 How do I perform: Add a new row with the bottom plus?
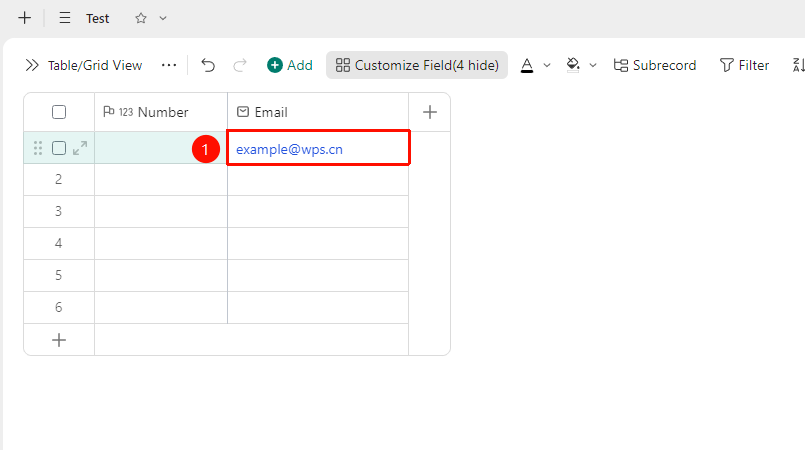click(59, 340)
